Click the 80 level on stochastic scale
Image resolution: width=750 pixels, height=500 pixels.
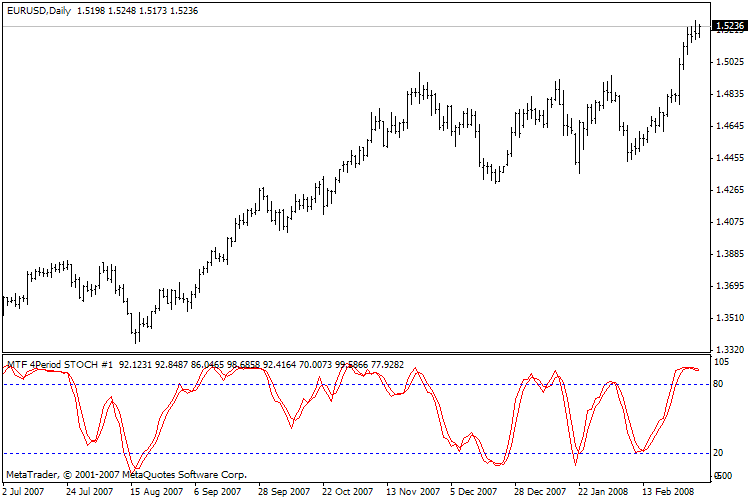pos(718,384)
